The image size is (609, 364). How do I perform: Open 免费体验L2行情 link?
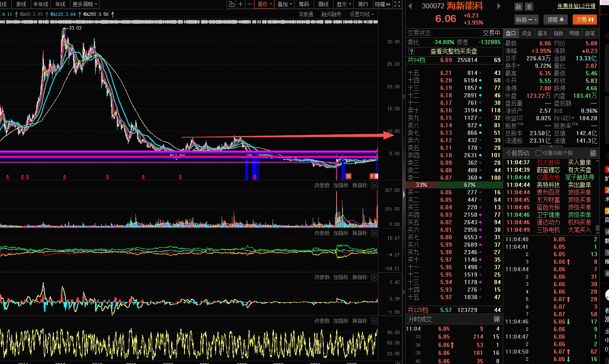577,6
